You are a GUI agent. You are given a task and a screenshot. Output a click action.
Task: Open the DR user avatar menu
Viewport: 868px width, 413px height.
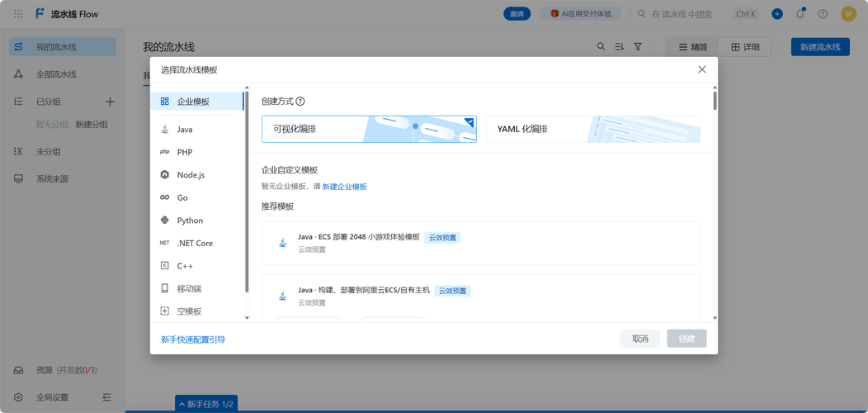tap(848, 14)
